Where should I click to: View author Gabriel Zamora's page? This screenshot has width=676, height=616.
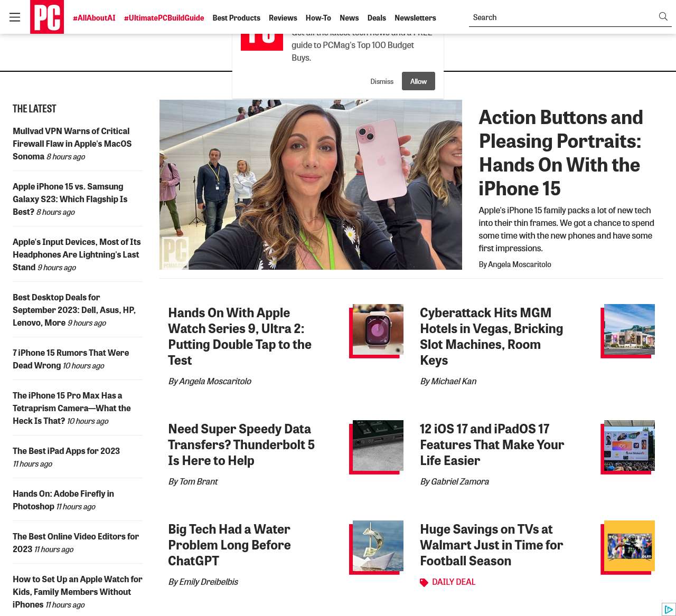460,481
